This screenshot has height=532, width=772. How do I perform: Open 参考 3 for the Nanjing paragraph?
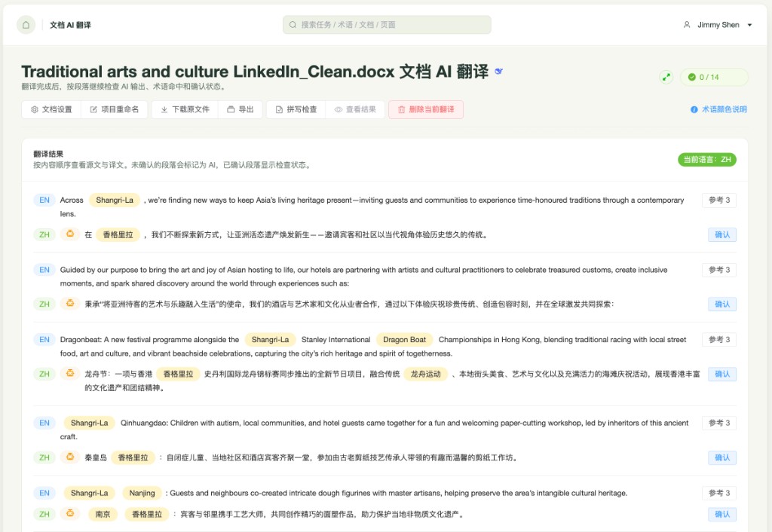[718, 493]
